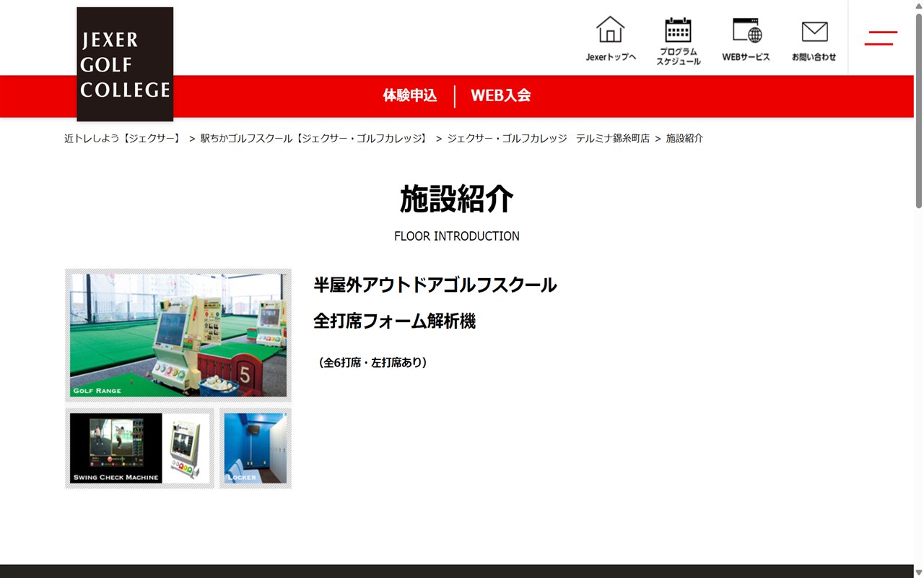Go to 近トレしよう【ジェクサー】 breadcrumb

(123, 138)
